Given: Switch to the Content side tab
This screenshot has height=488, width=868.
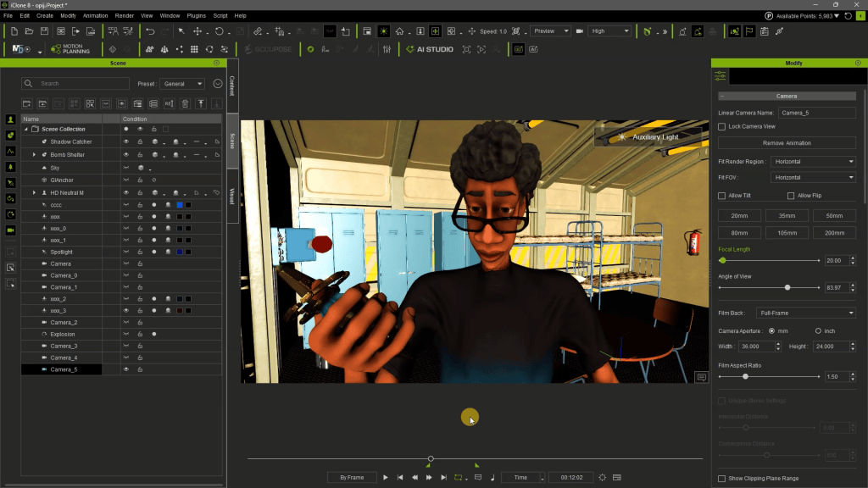Looking at the screenshot, I should click(232, 86).
